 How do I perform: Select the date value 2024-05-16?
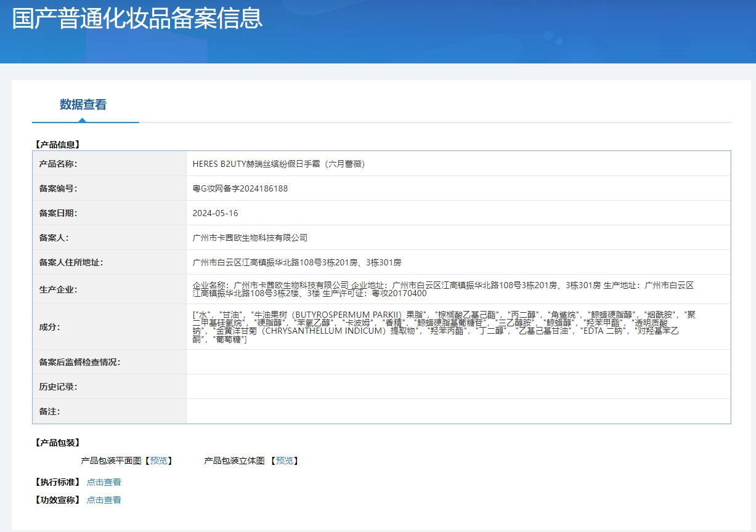click(x=215, y=213)
